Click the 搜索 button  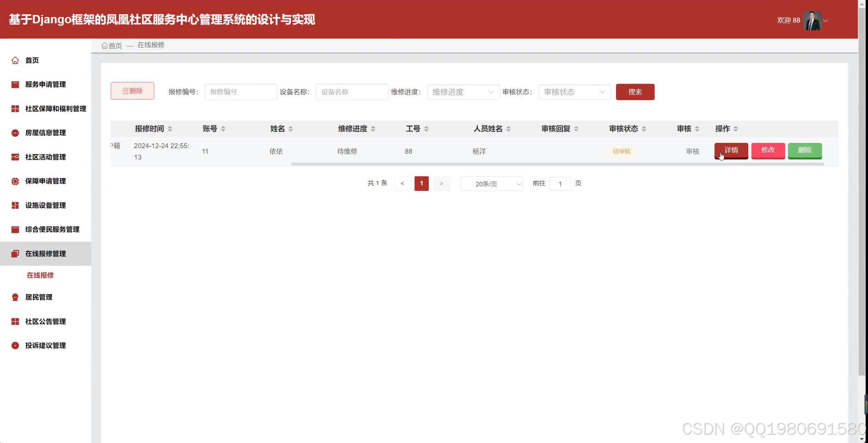635,92
